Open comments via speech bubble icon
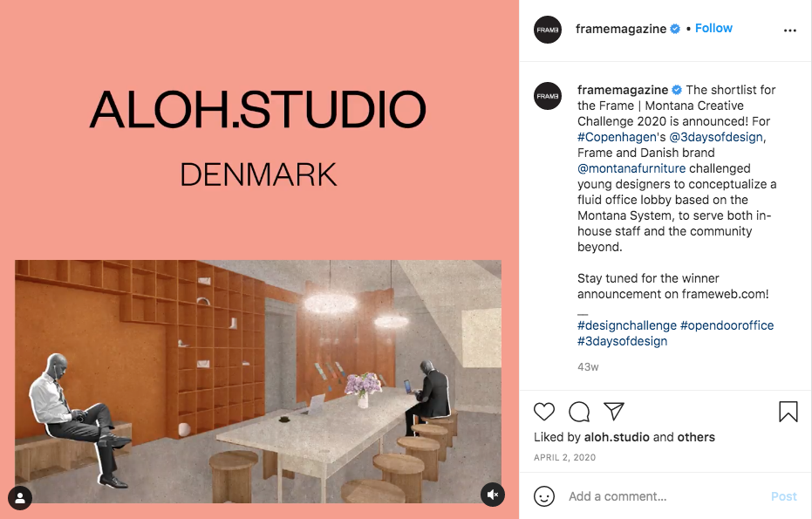812x519 pixels. point(579,412)
